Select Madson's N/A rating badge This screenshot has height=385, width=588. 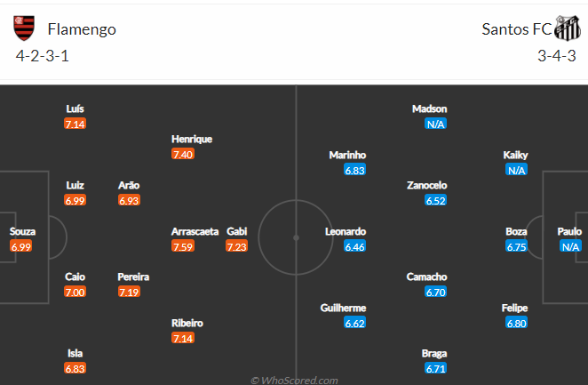436,124
